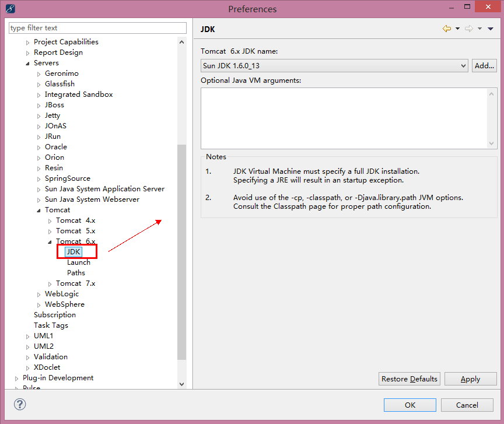Click the Add... button
This screenshot has width=504, height=424.
[484, 65]
